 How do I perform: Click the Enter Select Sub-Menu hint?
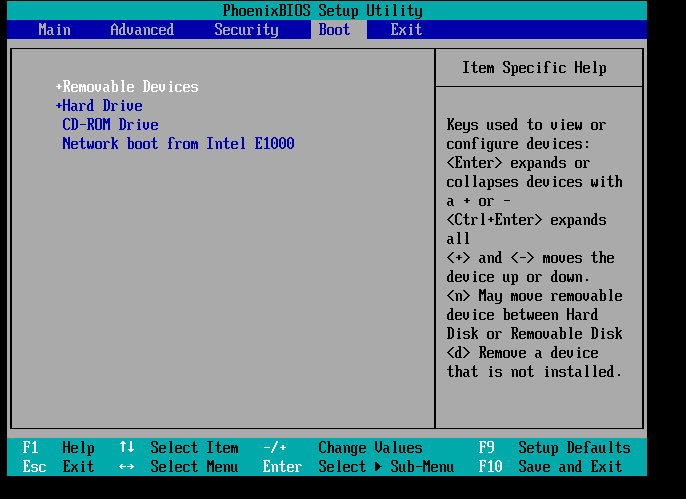point(359,467)
